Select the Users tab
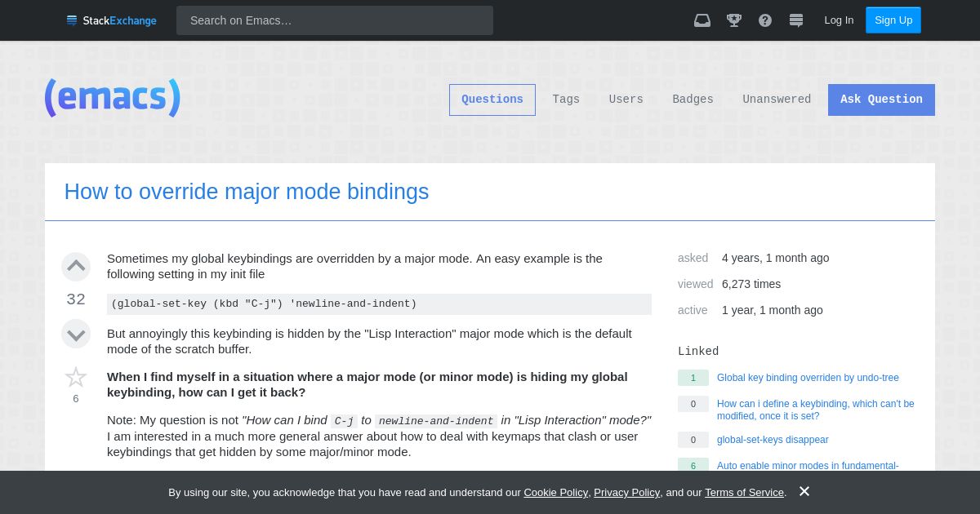This screenshot has height=514, width=980. tap(626, 100)
